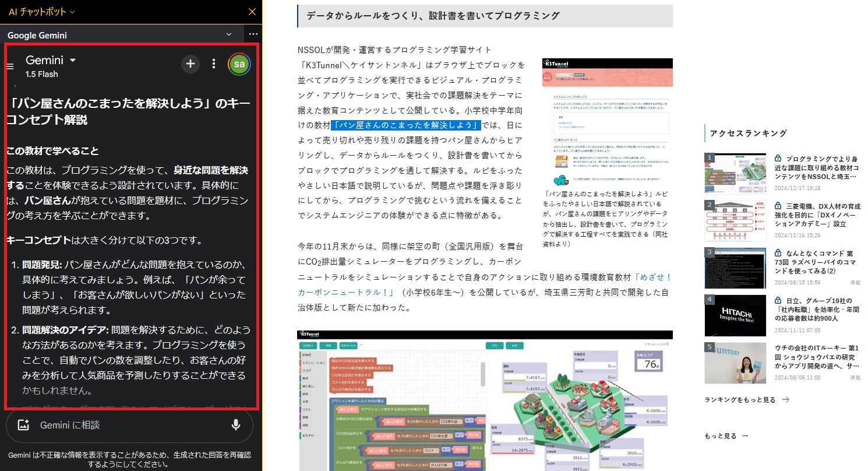The image size is (868, 471).
Task: Click the highlighted 'パン屋さんのこまったを解決しよう' text
Action: 406,125
